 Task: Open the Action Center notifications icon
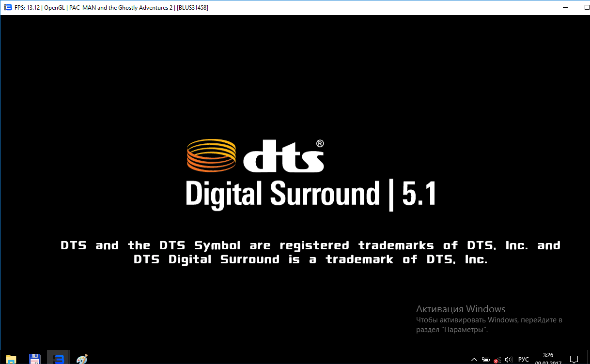[574, 360]
